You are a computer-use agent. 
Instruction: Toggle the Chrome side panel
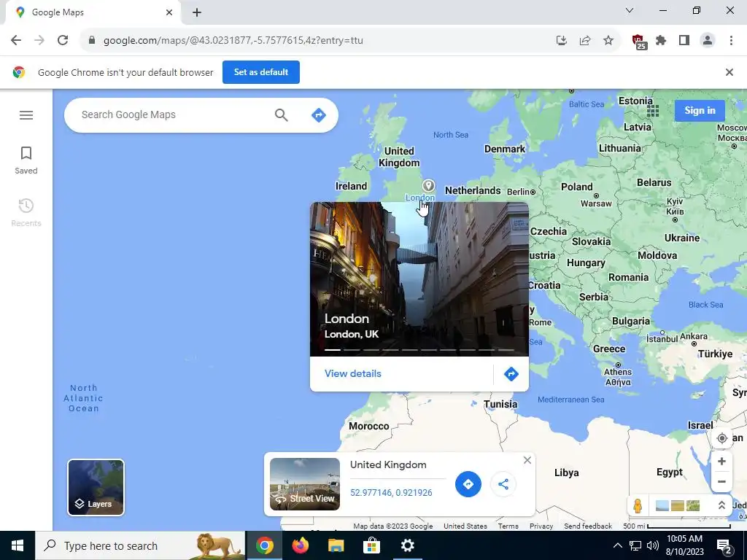pyautogui.click(x=684, y=41)
